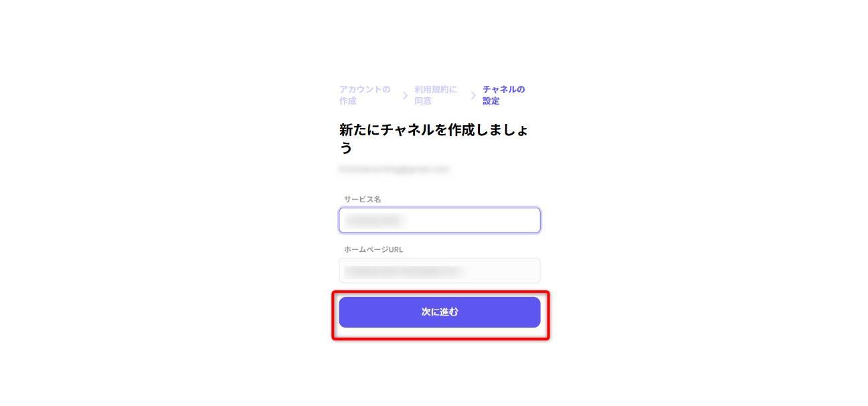Image resolution: width=868 pixels, height=406 pixels.
Task: Click the blurred email address text
Action: [394, 170]
